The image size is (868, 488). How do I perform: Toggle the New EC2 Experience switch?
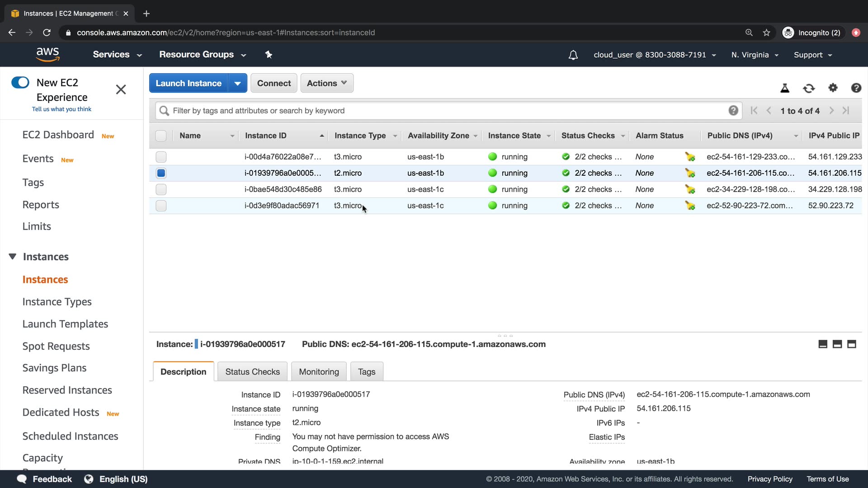coord(20,83)
